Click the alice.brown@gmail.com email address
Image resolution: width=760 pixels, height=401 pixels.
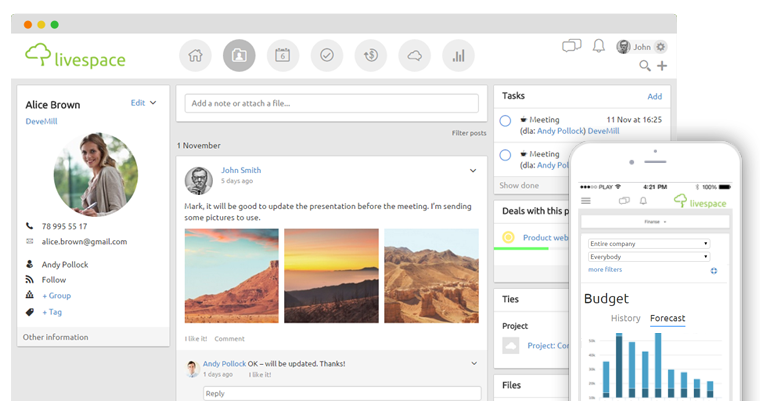(84, 241)
